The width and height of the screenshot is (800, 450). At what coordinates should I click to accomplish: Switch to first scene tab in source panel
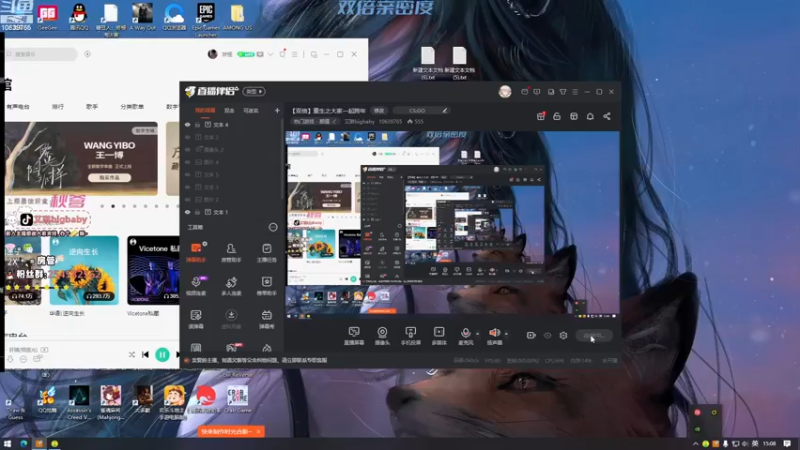[x=205, y=111]
